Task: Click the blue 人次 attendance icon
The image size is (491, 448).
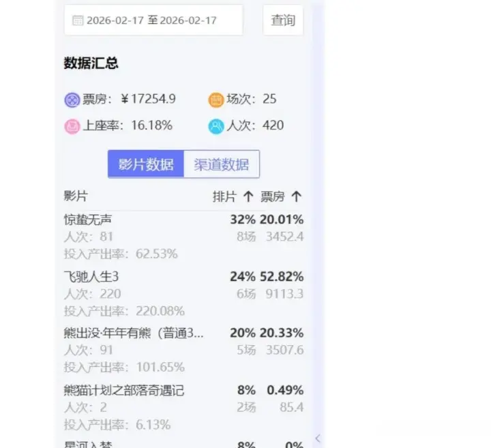Action: [x=216, y=126]
